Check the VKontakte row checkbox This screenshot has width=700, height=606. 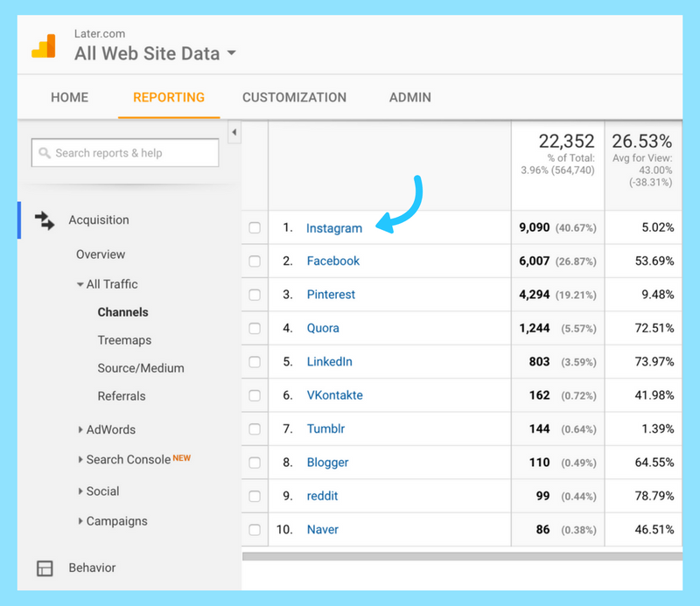click(x=255, y=395)
